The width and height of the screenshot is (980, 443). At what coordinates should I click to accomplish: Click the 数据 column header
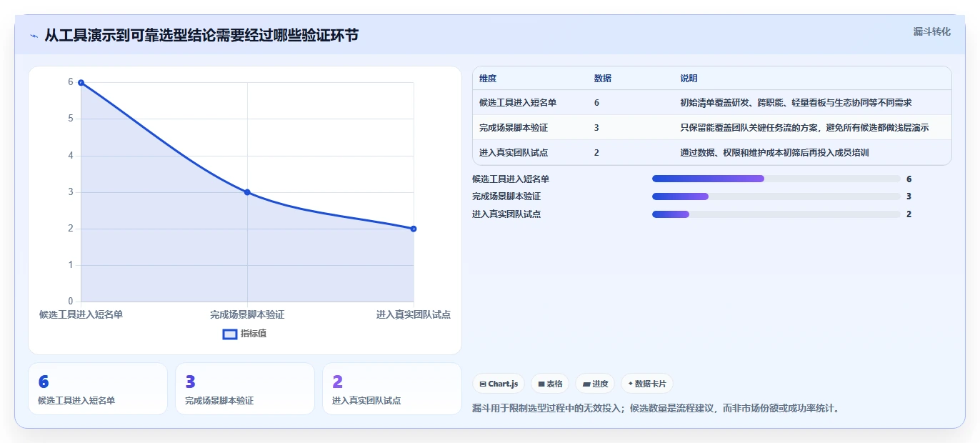tap(602, 79)
